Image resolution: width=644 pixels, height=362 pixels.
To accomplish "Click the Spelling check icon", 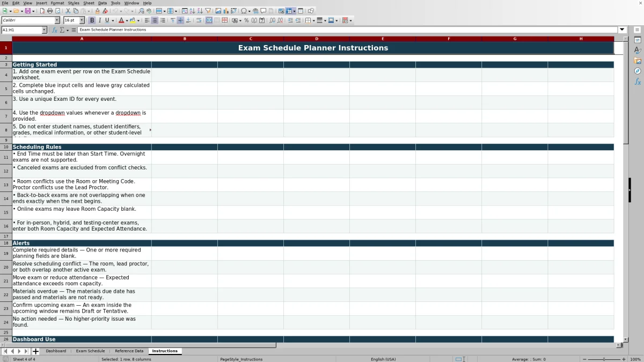I will pyautogui.click(x=149, y=11).
